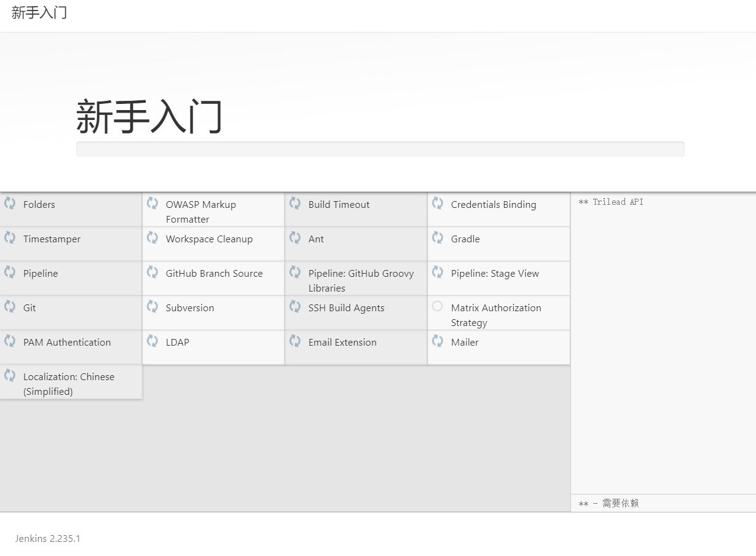The width and height of the screenshot is (756, 556).
Task: Click the spinner icon beside Subversion
Action: pos(152,307)
